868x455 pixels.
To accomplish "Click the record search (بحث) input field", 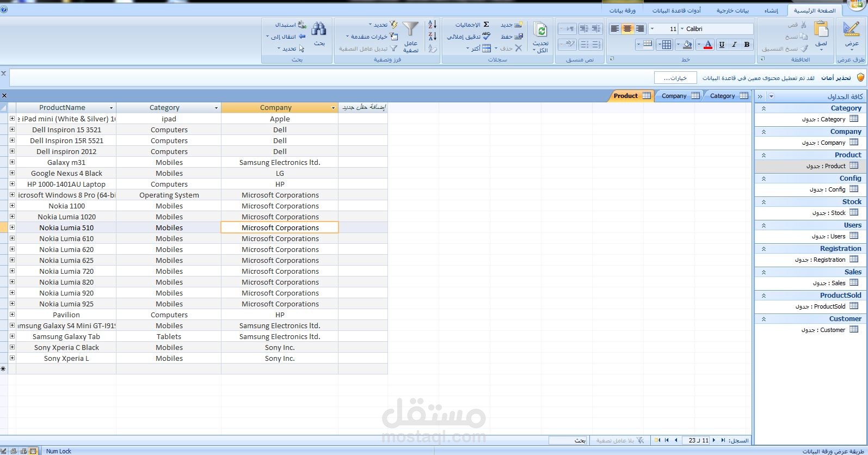I will (x=568, y=440).
